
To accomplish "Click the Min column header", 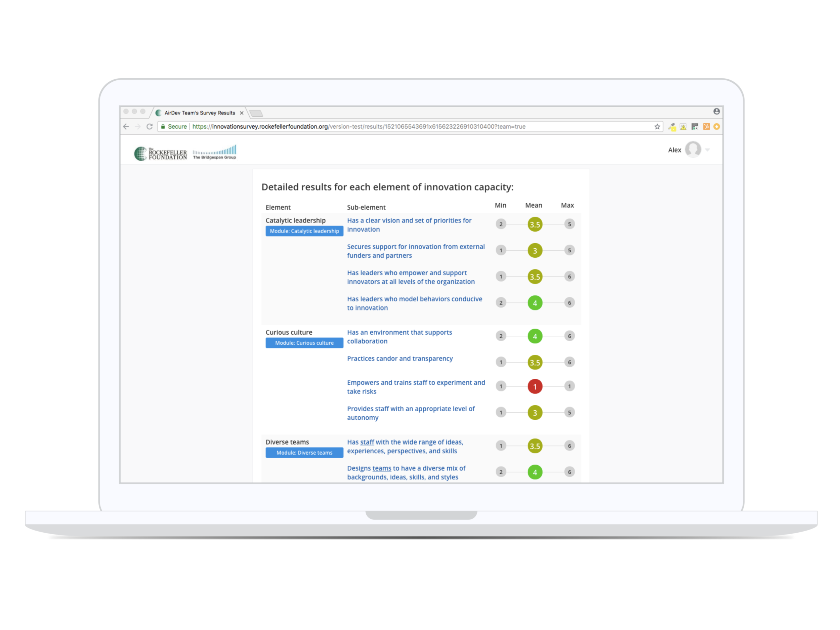I will [x=500, y=205].
